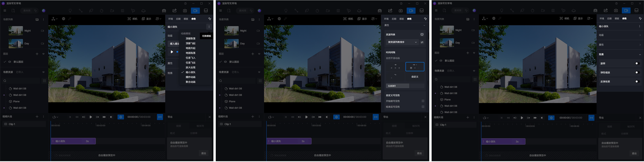Click the Night scene camera icon, left window
This screenshot has width=644, height=162.
[x=42, y=31]
